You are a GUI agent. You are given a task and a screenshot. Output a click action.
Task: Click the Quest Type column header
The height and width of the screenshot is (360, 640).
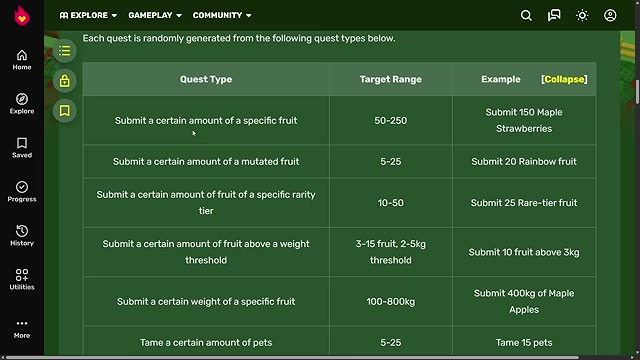pos(206,79)
